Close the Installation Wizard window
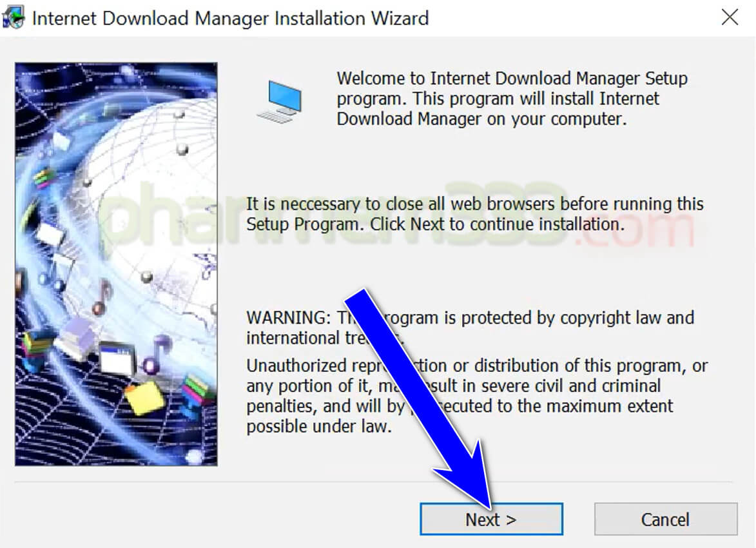 point(730,17)
